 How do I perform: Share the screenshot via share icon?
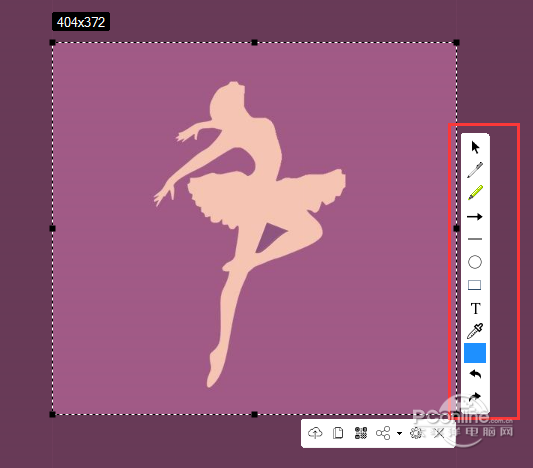(383, 433)
